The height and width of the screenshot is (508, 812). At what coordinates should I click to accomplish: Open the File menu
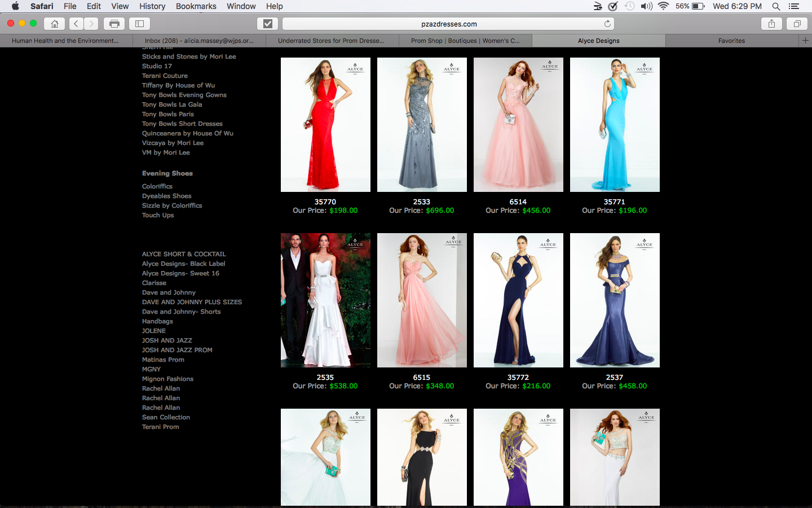coord(70,6)
